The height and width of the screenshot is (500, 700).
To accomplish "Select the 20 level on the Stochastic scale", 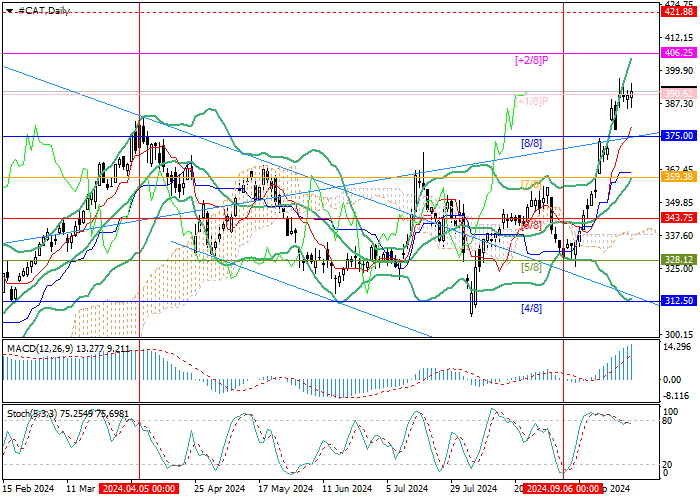I will [x=668, y=465].
